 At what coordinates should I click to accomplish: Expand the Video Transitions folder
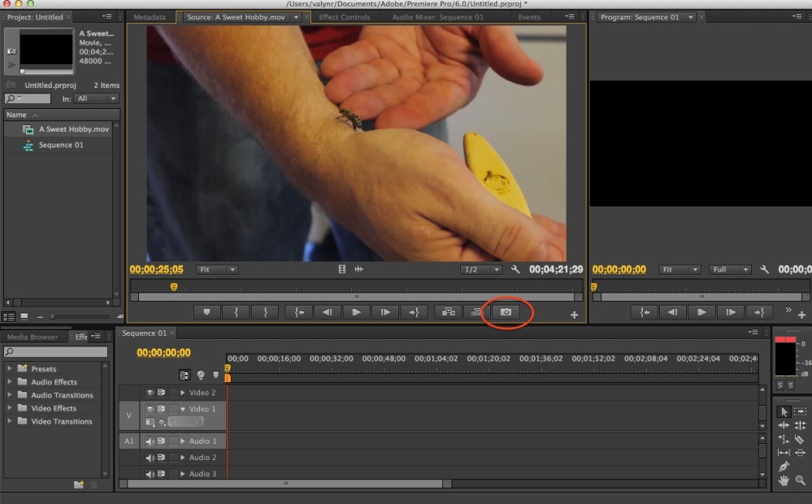pos(11,421)
